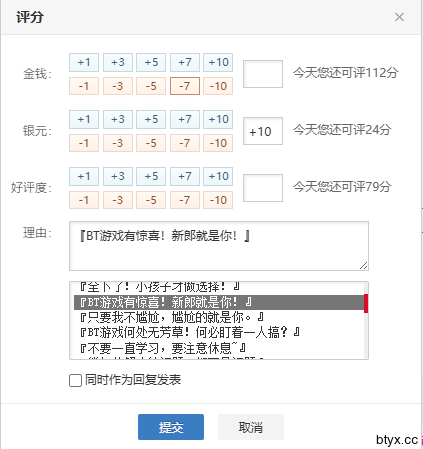Close the 评分 dialog with X
Screen dimensions: 423x449
pyautogui.click(x=399, y=17)
